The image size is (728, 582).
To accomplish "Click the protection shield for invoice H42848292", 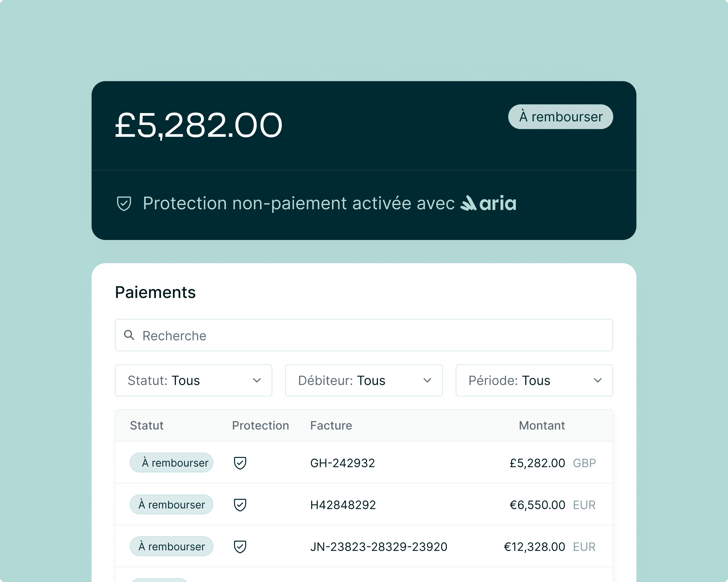I will 240,505.
